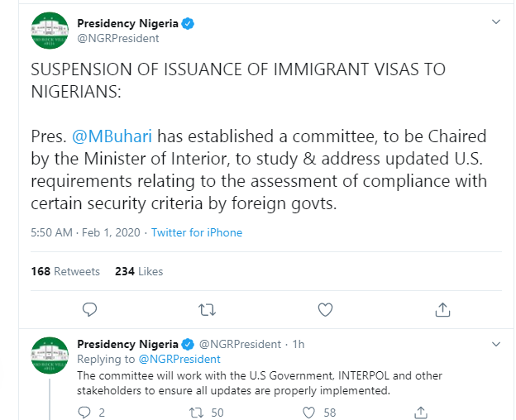This screenshot has height=420, width=516.
Task: Click reply icon on main tweet
Action: pos(89,309)
